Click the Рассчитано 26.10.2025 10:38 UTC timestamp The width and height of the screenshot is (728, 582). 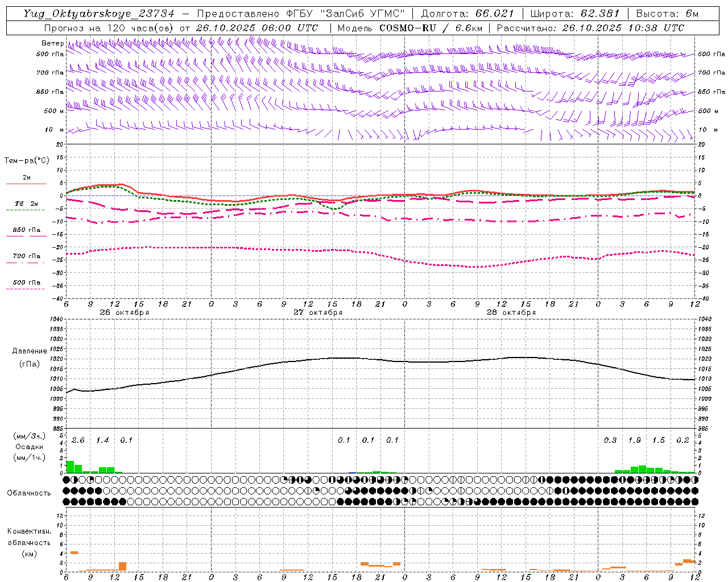click(590, 28)
